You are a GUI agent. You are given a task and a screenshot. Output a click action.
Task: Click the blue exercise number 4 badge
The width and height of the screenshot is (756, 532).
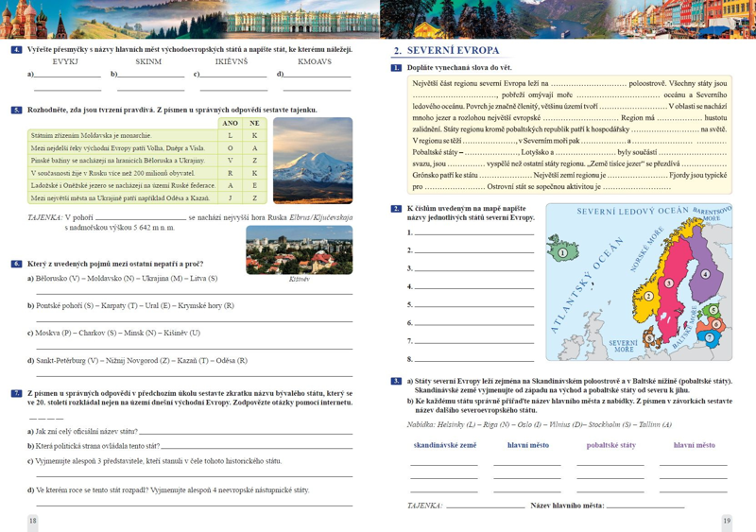pos(16,50)
